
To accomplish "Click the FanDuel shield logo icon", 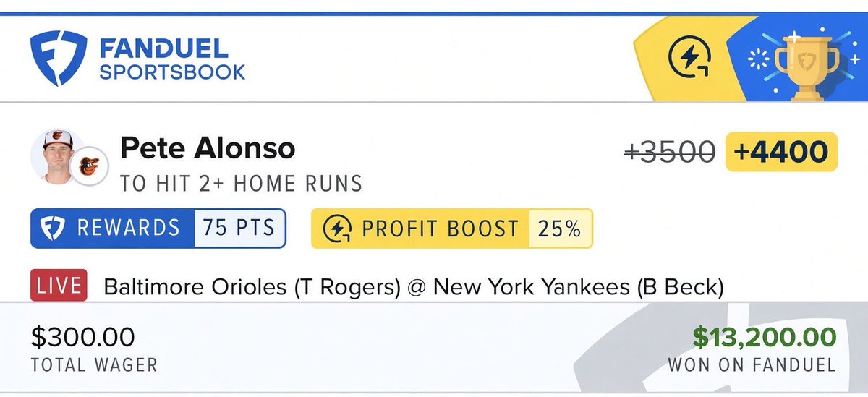I will (x=56, y=59).
